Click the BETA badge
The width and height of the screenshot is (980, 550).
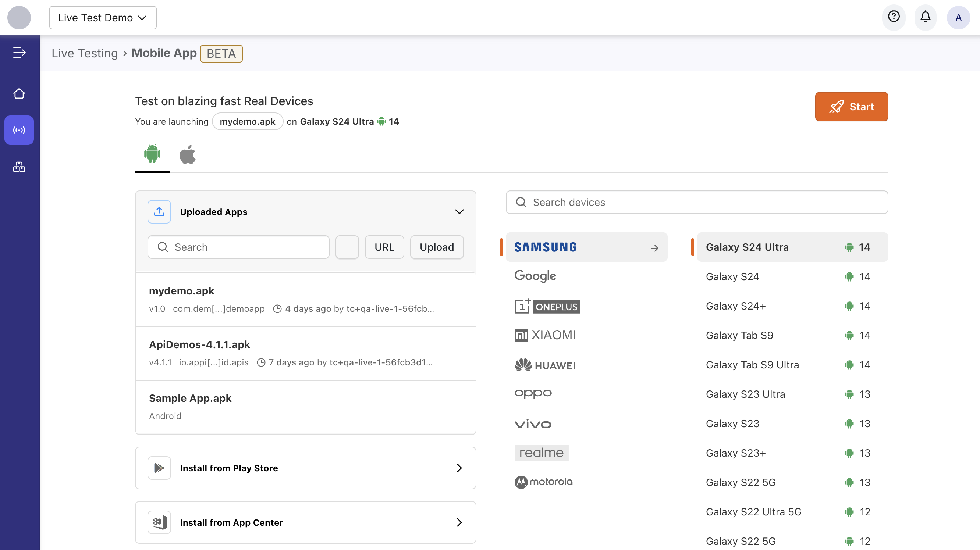(221, 54)
